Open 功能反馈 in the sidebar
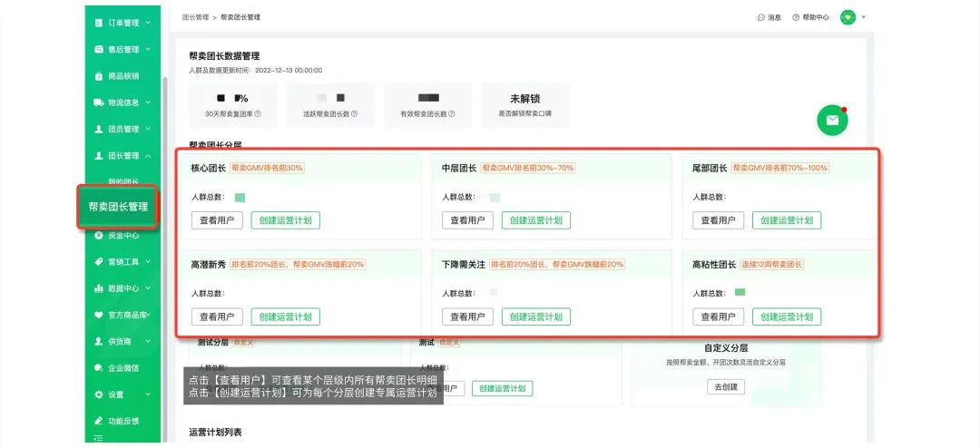Image resolution: width=980 pixels, height=448 pixels. pyautogui.click(x=122, y=421)
